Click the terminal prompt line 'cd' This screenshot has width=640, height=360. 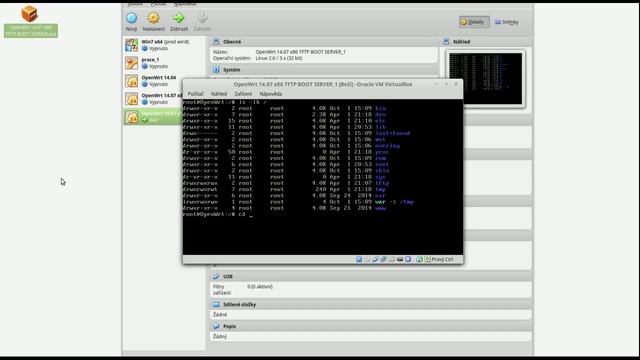(x=218, y=214)
